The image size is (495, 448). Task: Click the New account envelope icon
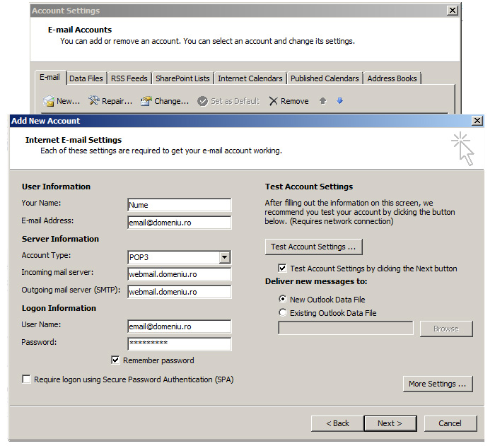point(48,101)
